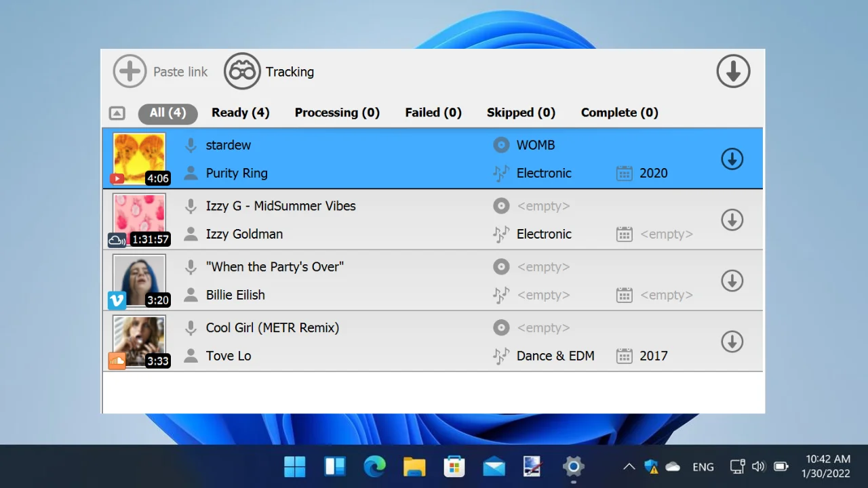The height and width of the screenshot is (488, 868).
Task: Edit the album text WOMB
Action: tap(536, 145)
